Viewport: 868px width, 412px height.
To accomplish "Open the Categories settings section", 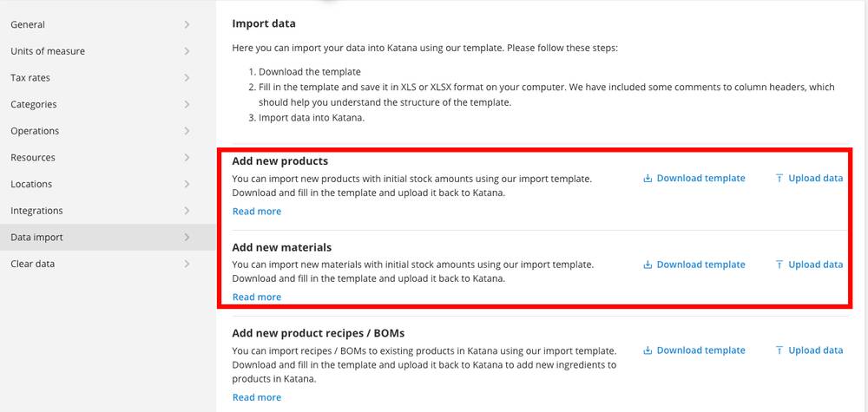I will (108, 104).
